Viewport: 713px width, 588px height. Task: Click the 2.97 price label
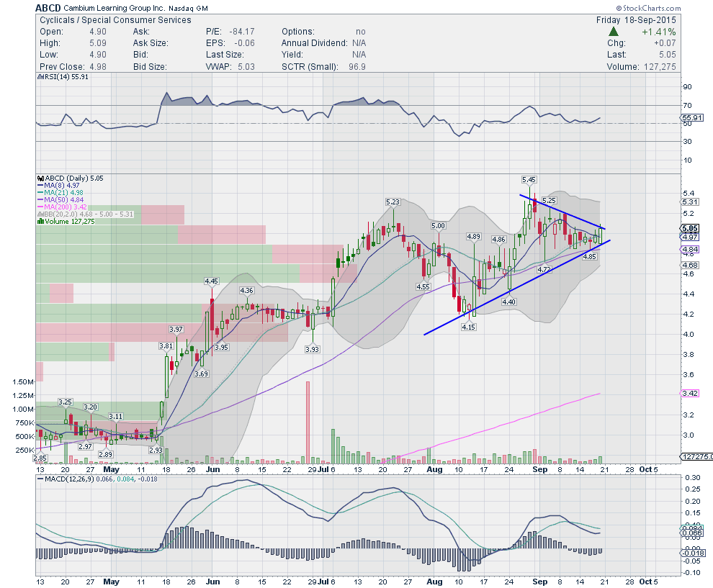(86, 447)
